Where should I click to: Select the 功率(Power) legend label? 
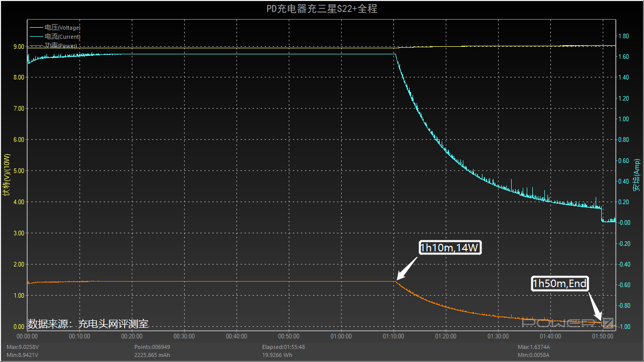pyautogui.click(x=61, y=46)
